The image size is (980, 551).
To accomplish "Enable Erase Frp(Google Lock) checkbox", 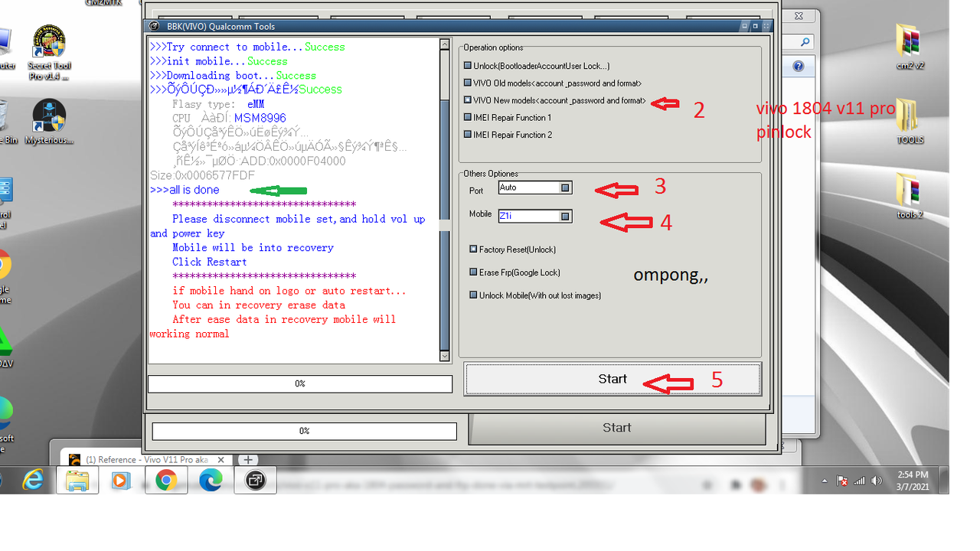I will point(473,272).
